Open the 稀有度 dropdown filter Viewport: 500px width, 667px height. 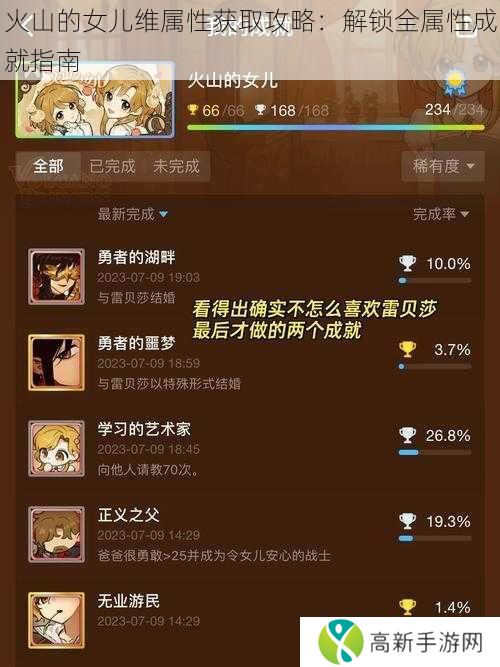pos(443,166)
